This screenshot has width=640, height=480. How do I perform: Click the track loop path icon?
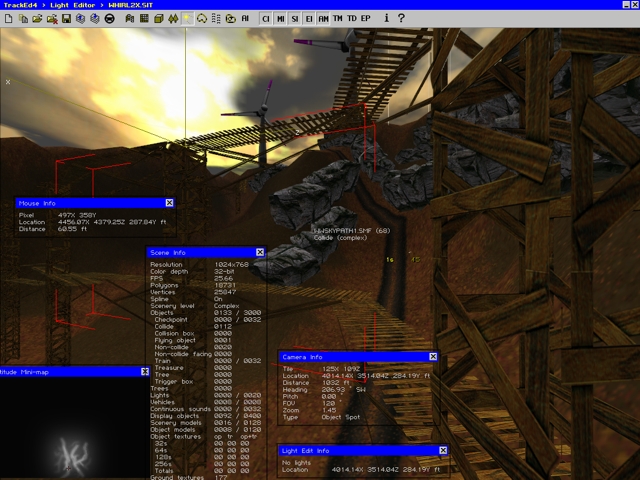(x=202, y=18)
